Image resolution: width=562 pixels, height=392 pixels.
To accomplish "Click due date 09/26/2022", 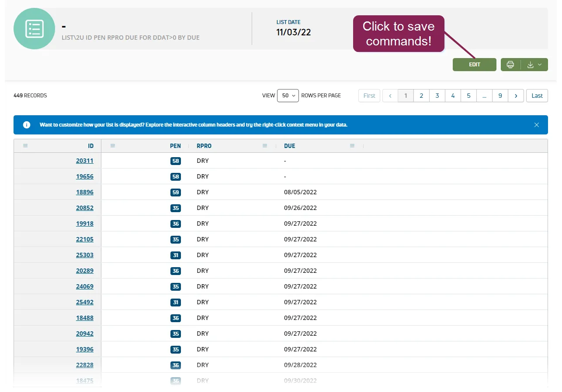I will tap(300, 208).
